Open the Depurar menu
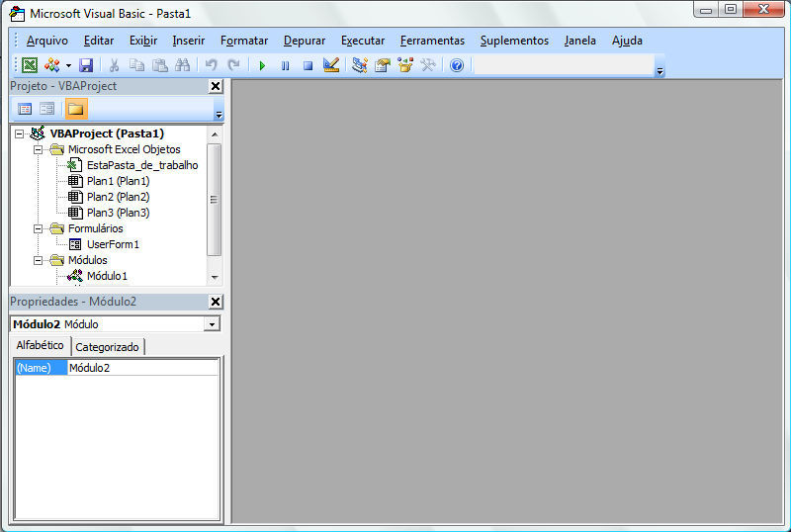The image size is (791, 532). point(305,41)
